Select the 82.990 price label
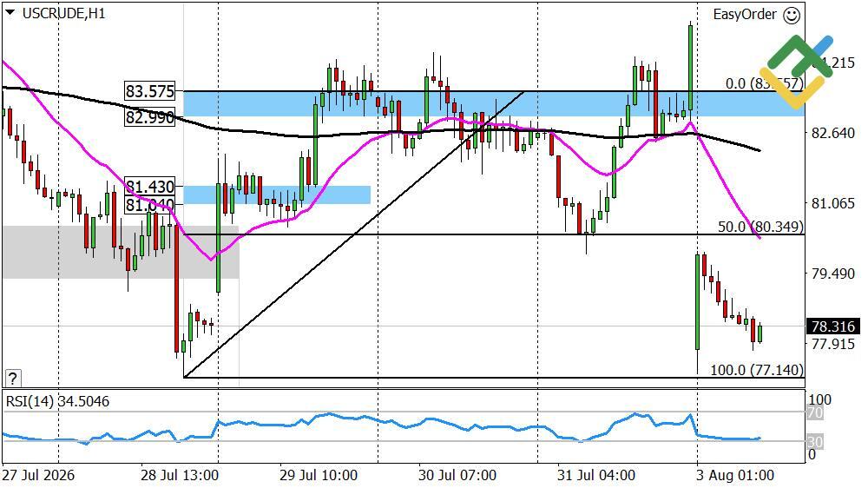The height and width of the screenshot is (488, 868). tap(149, 117)
